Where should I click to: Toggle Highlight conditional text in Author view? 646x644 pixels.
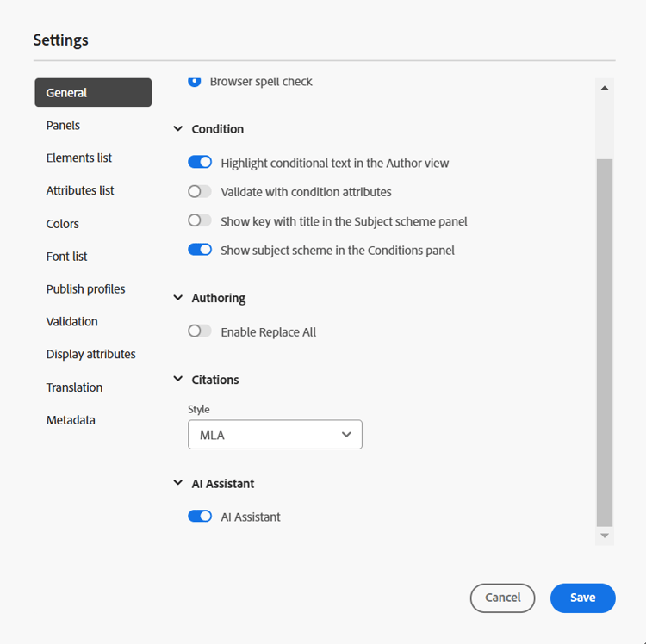click(200, 162)
